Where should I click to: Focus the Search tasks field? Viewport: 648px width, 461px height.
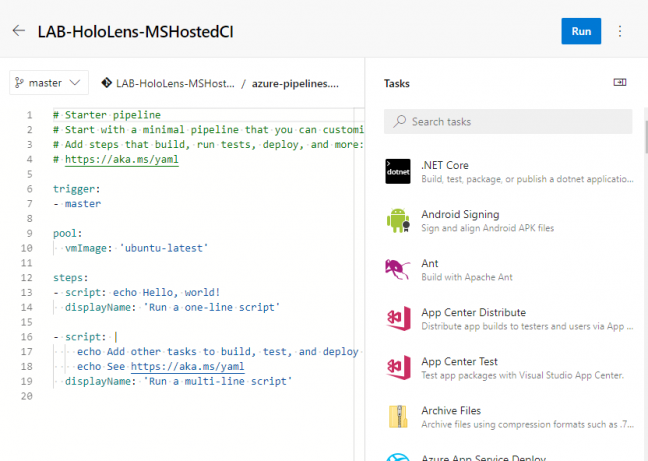508,121
